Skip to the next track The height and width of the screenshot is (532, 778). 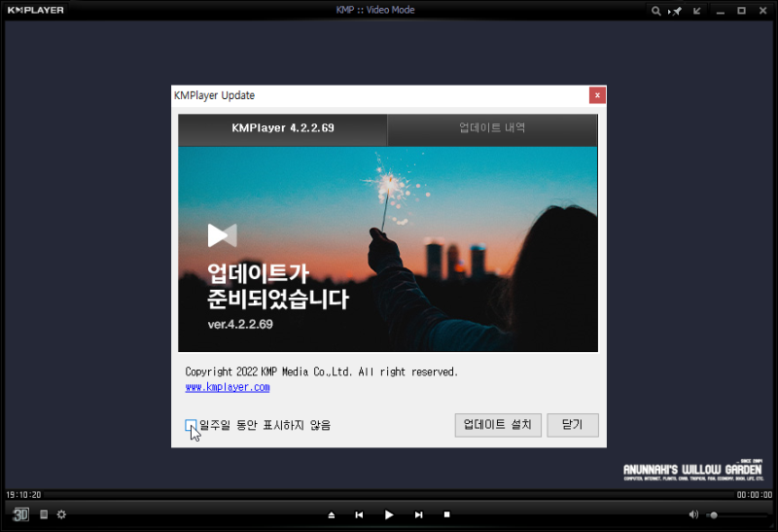click(x=419, y=515)
